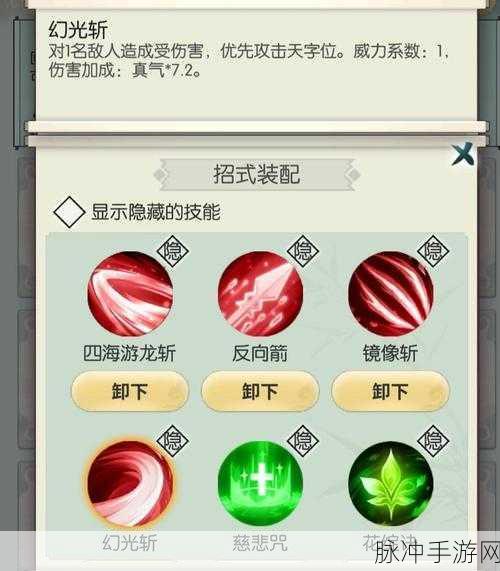Click the 招式装配 title banner
Image resolution: width=500 pixels, height=571 pixels.
tap(257, 174)
